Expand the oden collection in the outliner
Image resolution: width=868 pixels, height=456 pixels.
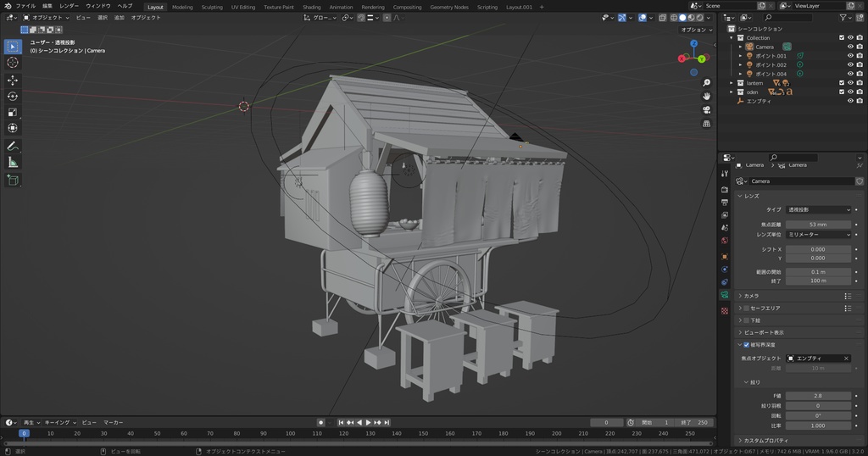click(732, 92)
